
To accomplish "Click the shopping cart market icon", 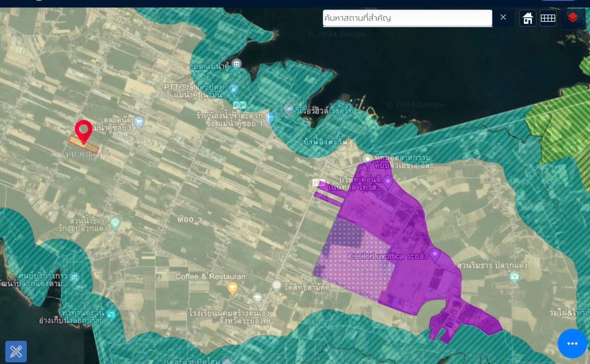I will coord(139,123).
